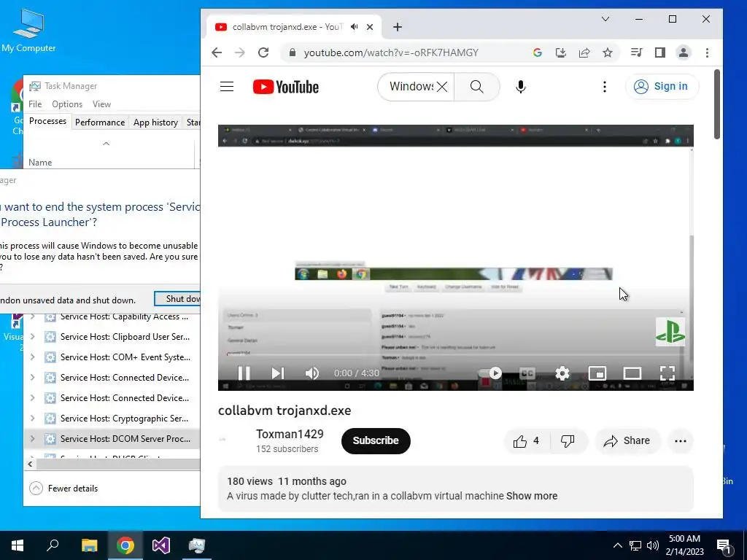Click the Chrome address bar URL

click(x=391, y=52)
